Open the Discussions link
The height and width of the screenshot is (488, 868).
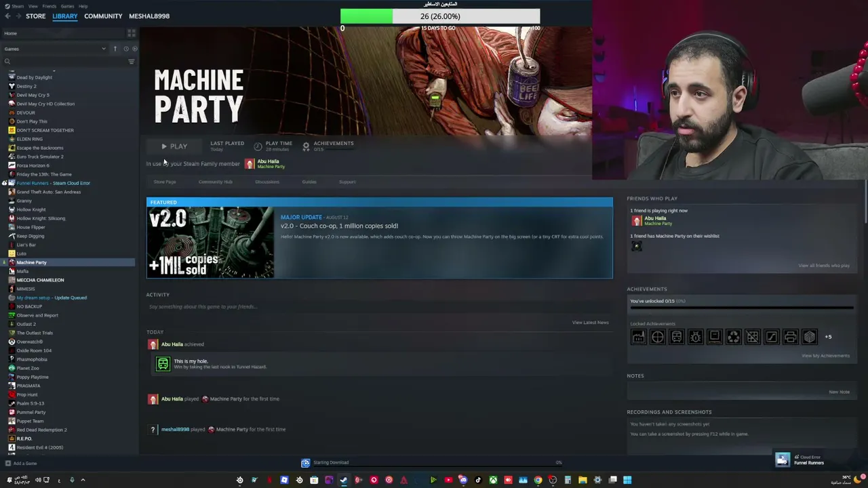[x=267, y=182]
